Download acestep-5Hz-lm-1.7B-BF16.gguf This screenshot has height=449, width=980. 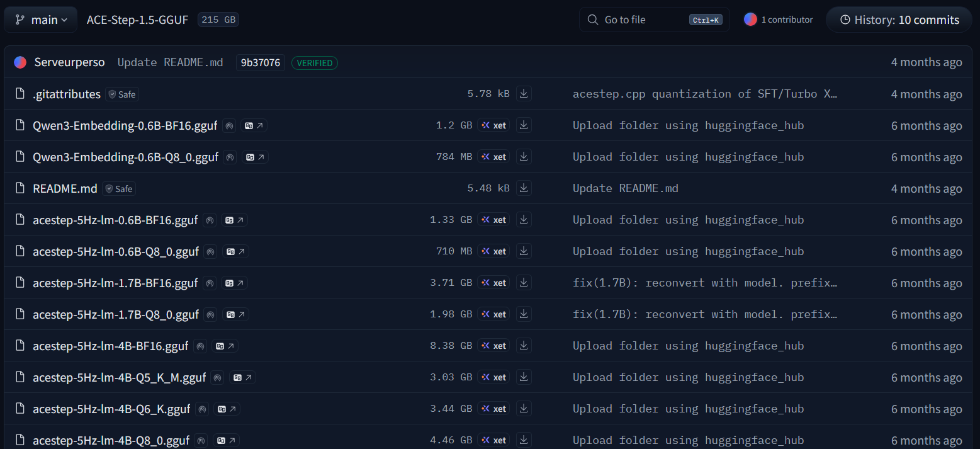[x=524, y=283]
